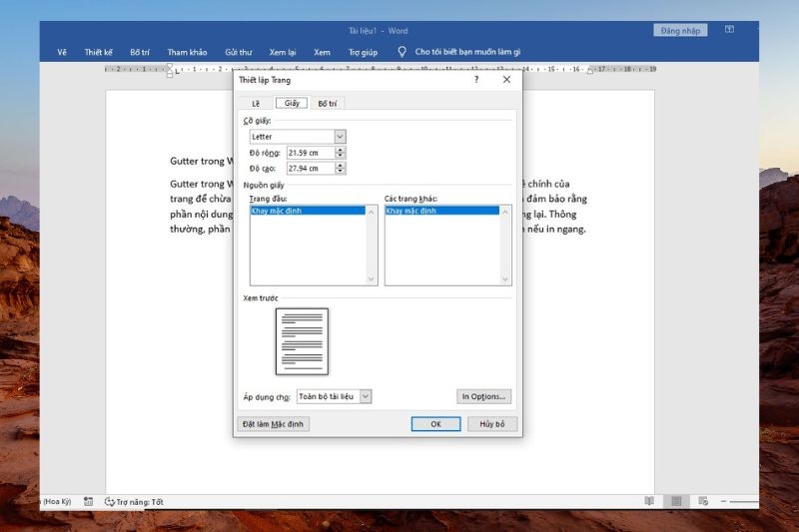The width and height of the screenshot is (799, 532).
Task: Open Read Mode view in status bar
Action: click(649, 501)
